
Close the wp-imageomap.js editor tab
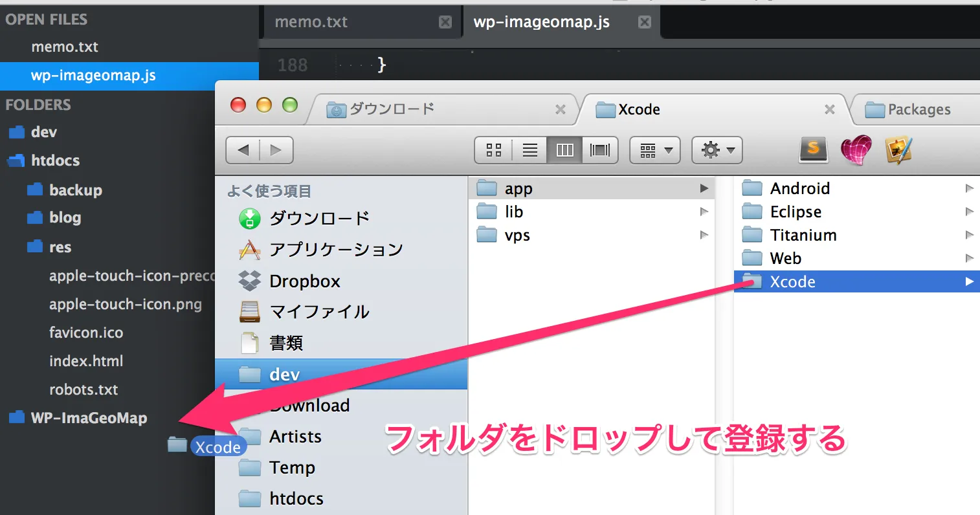645,22
